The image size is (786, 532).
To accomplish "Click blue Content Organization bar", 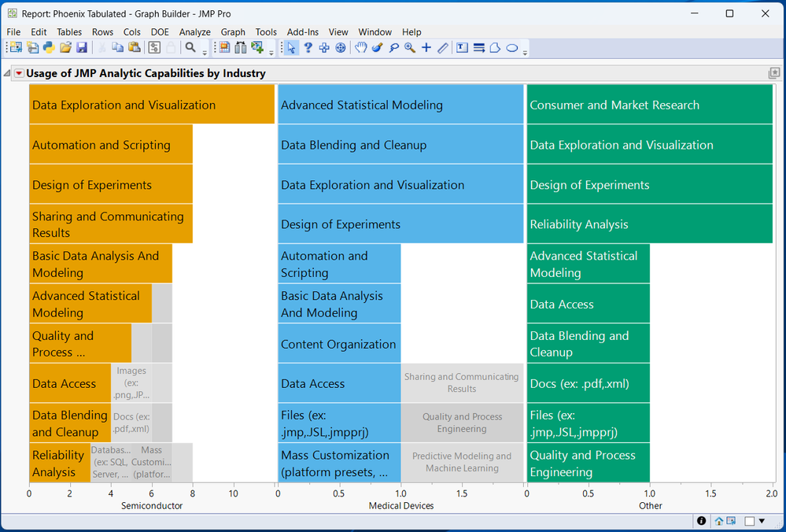I will coord(339,343).
